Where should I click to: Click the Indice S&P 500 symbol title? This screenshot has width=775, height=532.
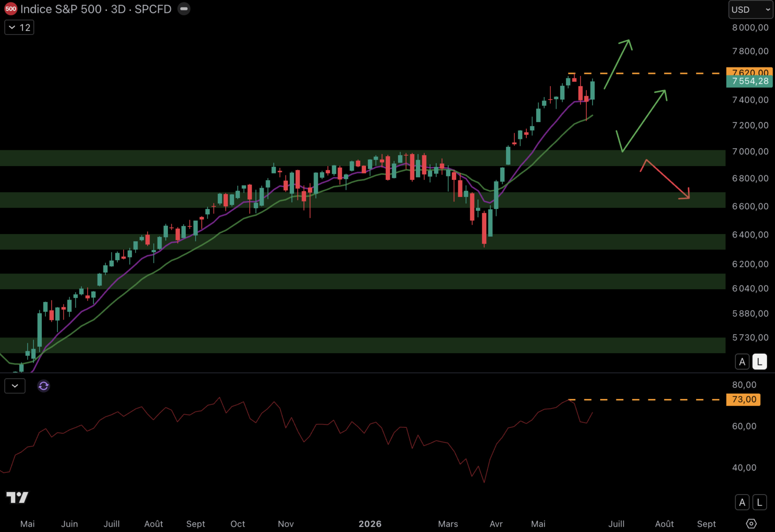61,9
